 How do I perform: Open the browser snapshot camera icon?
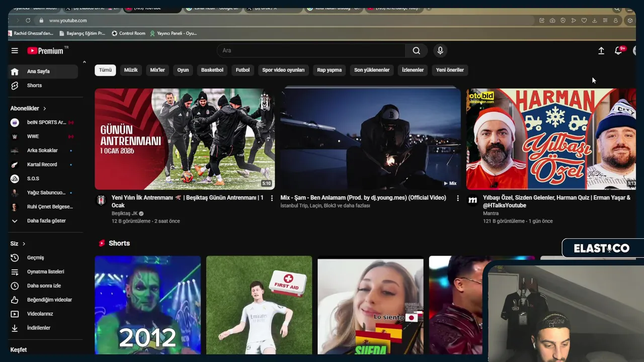click(552, 21)
